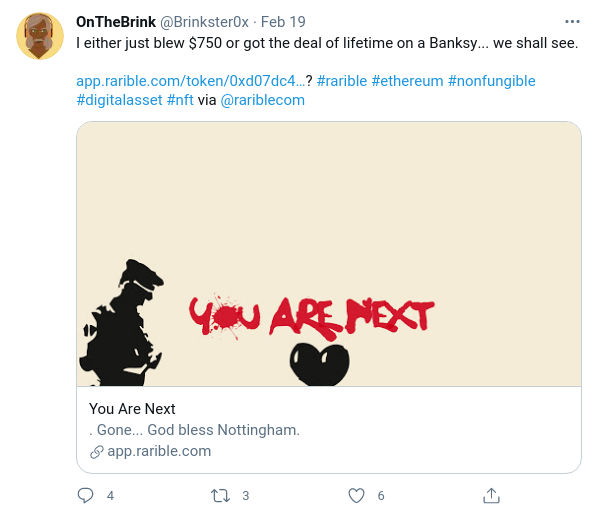Screen dimensions: 598x516
Task: Visit the #nft hashtag page
Action: click(x=180, y=100)
